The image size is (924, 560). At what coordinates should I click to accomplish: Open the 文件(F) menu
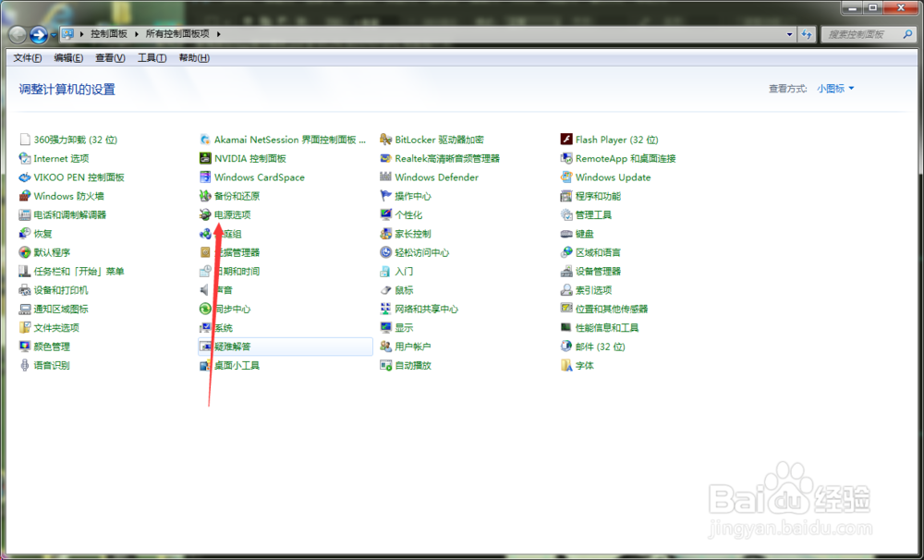27,58
